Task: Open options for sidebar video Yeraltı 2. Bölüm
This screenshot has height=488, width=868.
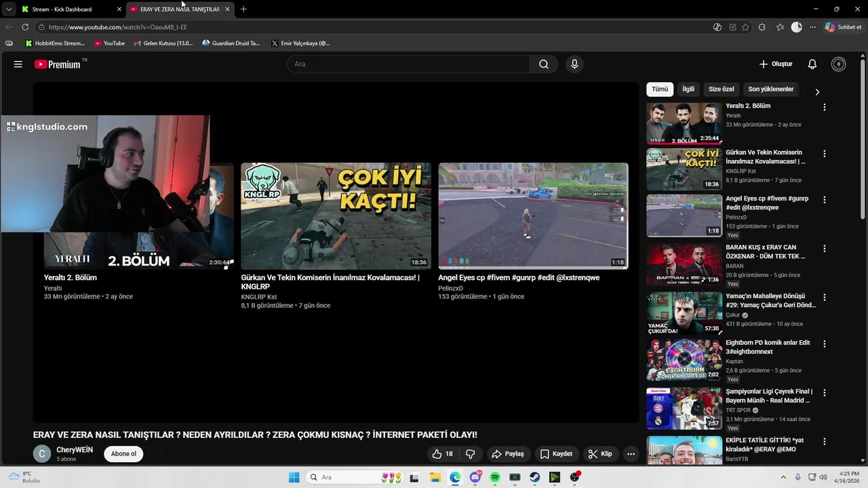Action: [825, 107]
